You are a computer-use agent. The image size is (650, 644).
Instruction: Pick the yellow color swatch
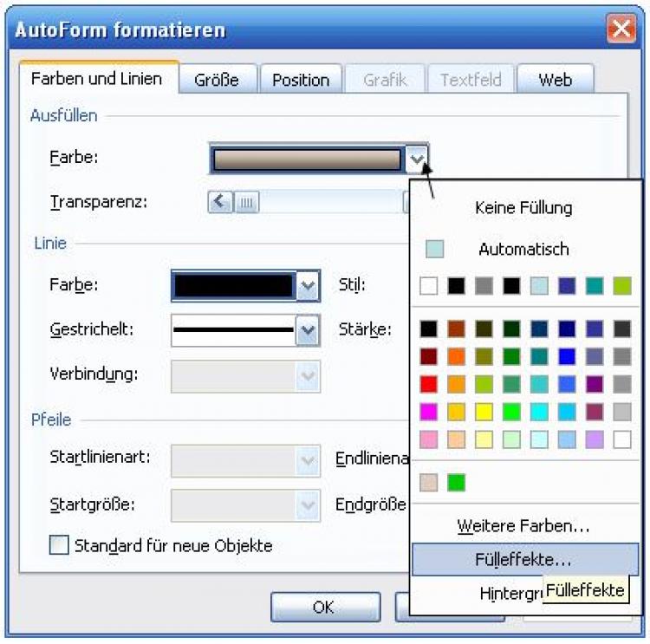tap(484, 412)
